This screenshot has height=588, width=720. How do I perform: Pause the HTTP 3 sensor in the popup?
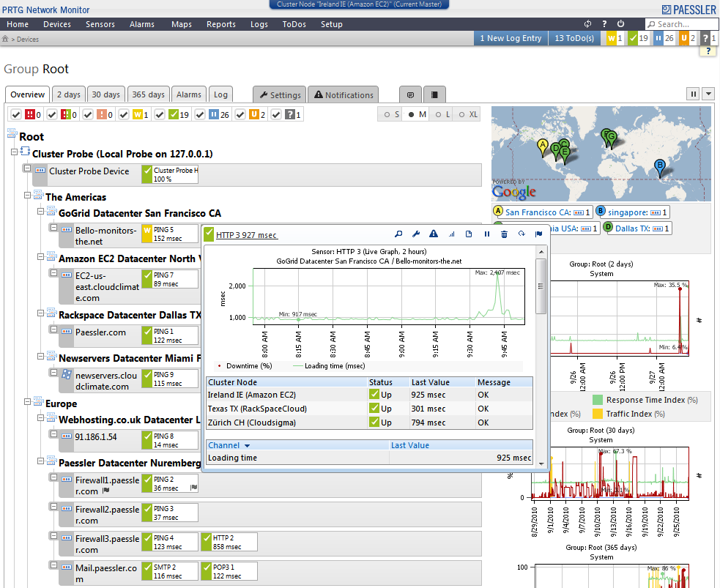pyautogui.click(x=487, y=233)
